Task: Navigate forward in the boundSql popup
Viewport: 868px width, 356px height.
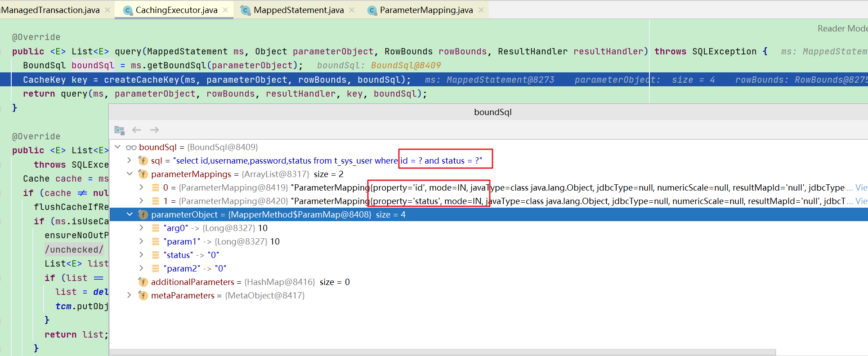Action: tap(154, 130)
